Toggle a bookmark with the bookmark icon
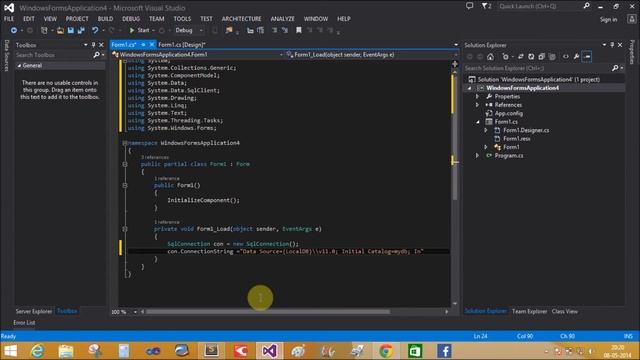The height and width of the screenshot is (360, 640). pos(299,30)
